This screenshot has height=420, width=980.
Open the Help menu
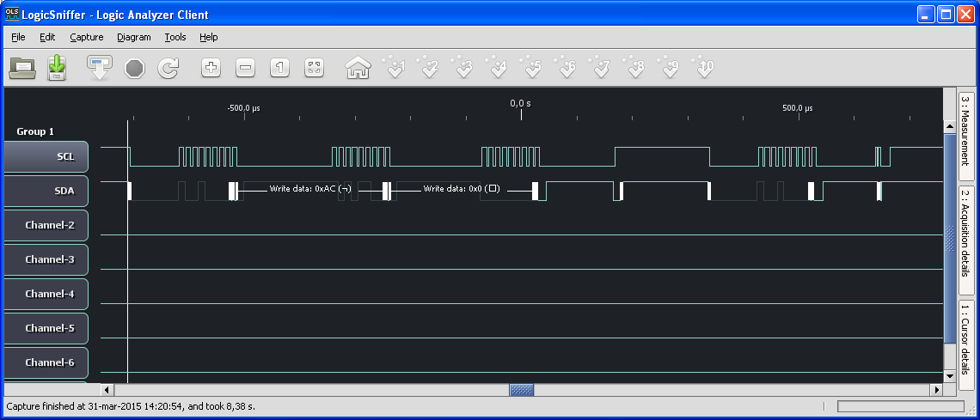209,37
